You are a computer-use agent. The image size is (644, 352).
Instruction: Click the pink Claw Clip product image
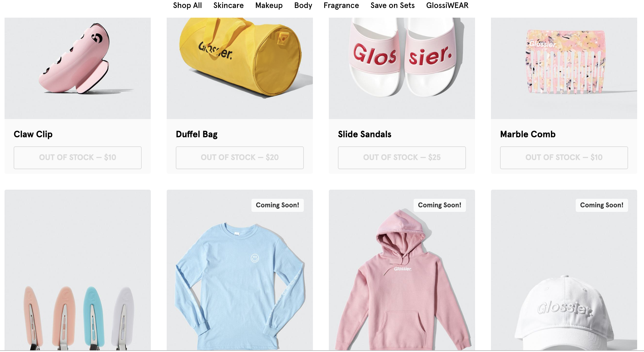point(78,68)
